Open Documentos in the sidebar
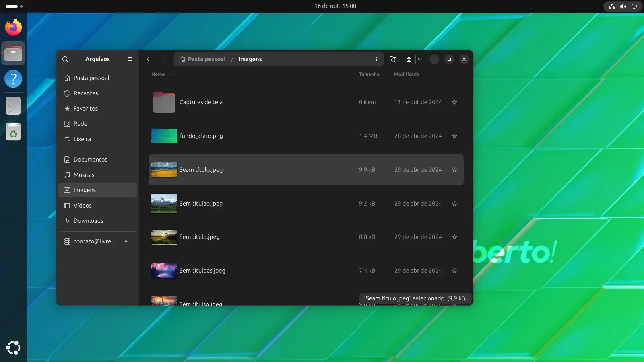 coord(97,160)
